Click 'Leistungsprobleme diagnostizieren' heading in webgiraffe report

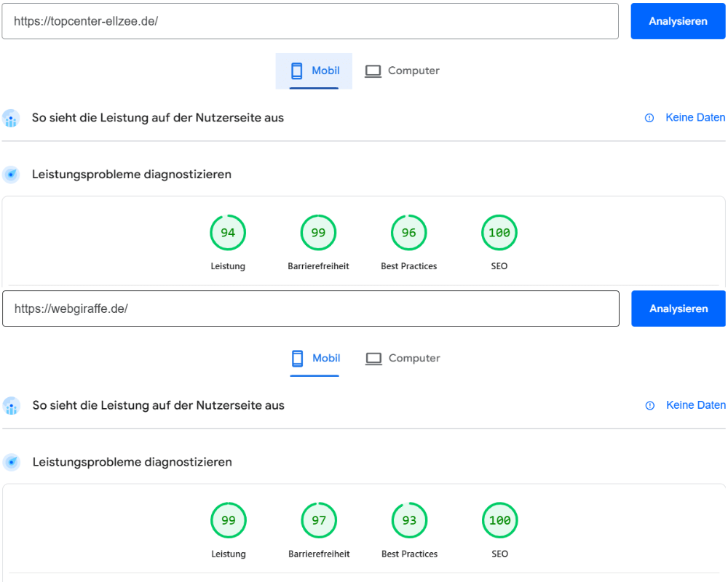pyautogui.click(x=132, y=462)
